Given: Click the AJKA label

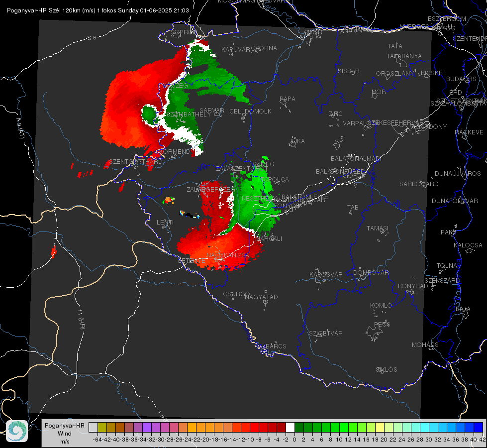Looking at the screenshot, I should coord(297,141).
